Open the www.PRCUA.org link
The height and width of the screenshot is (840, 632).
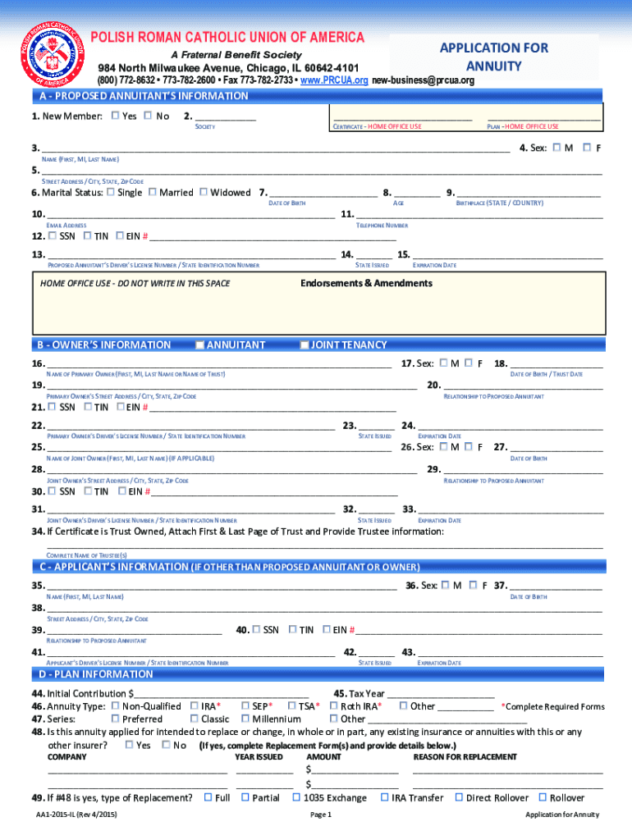pos(335,80)
